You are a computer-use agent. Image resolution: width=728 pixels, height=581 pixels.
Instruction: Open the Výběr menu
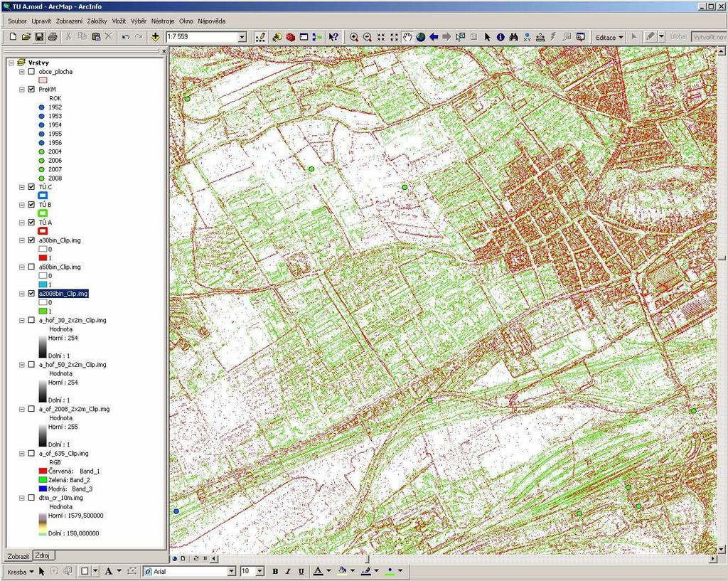pos(139,21)
